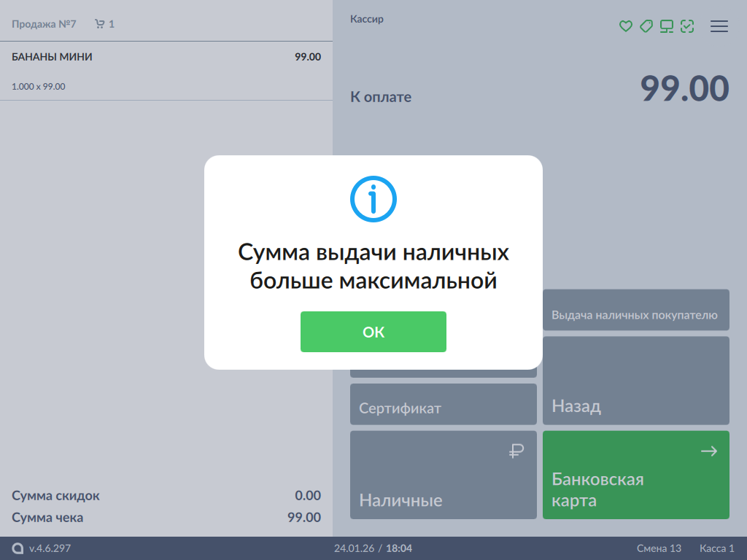747x560 pixels.
Task: Click the check-mark scan status icon
Action: click(686, 26)
